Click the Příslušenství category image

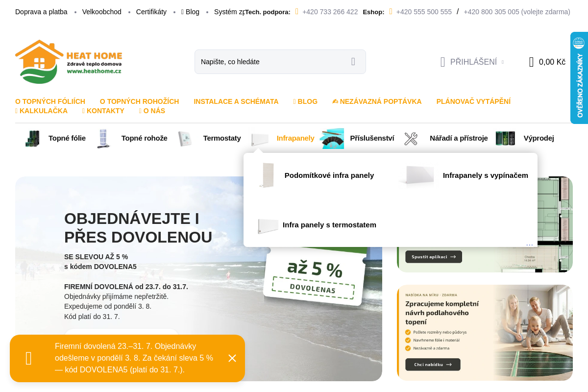(x=332, y=138)
